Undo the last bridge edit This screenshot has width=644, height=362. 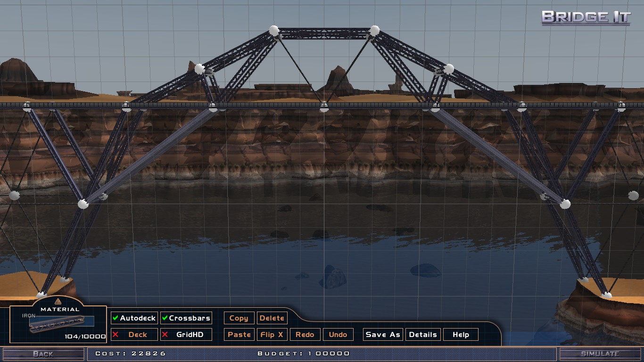(x=338, y=335)
